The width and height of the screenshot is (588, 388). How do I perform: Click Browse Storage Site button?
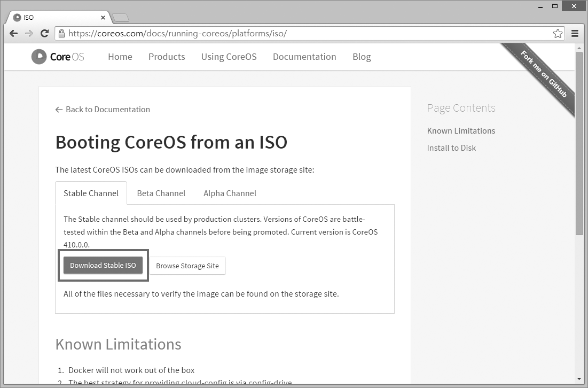tap(187, 266)
